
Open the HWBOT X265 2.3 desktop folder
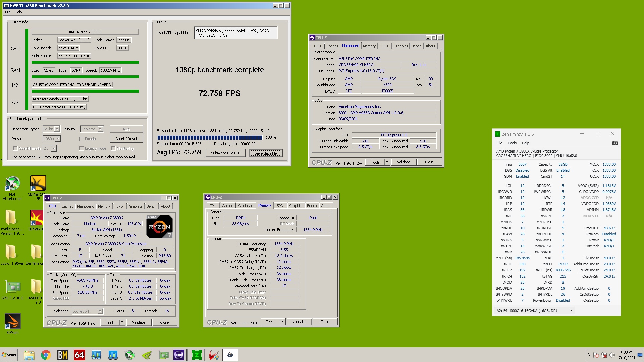[x=35, y=291]
